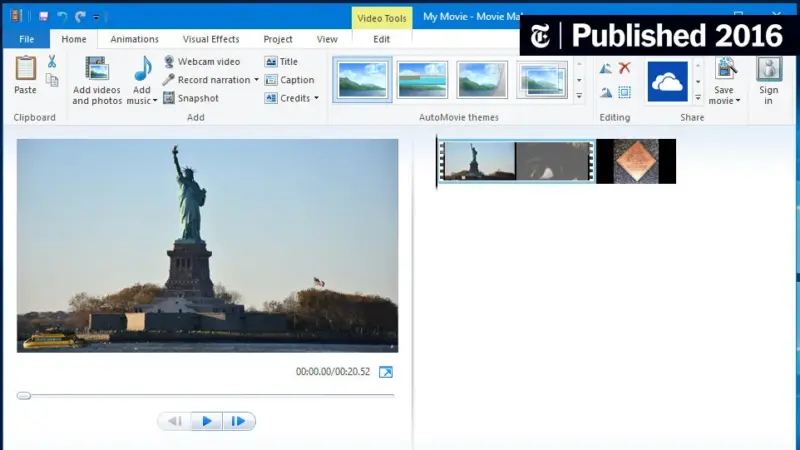
Task: Select the dark second clip in storyboard
Action: click(x=554, y=161)
